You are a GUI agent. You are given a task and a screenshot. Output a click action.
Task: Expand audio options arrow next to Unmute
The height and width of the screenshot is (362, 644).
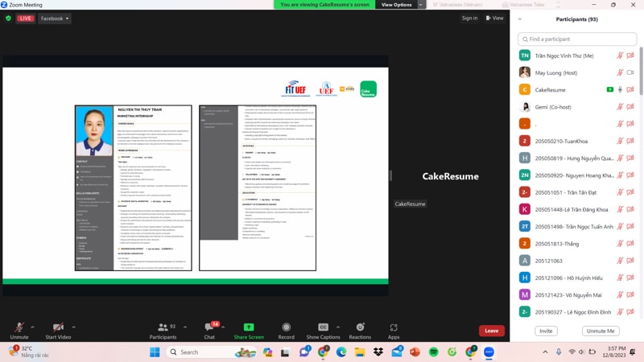[x=32, y=327]
